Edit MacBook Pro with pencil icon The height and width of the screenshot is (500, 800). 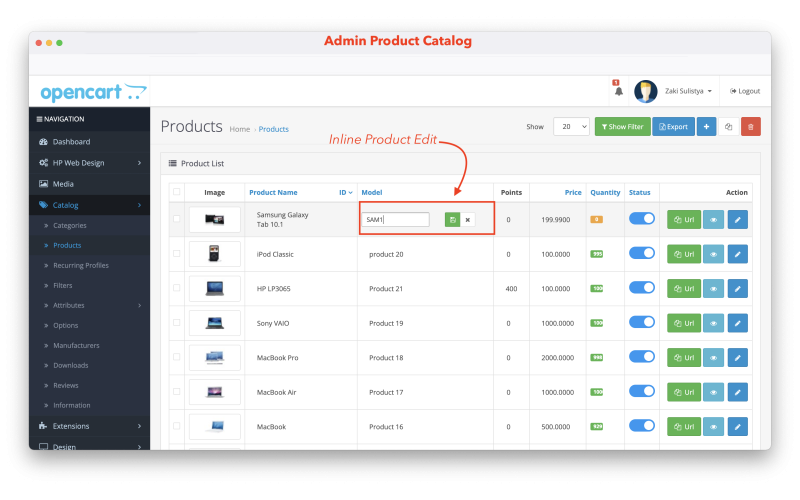[x=737, y=358]
